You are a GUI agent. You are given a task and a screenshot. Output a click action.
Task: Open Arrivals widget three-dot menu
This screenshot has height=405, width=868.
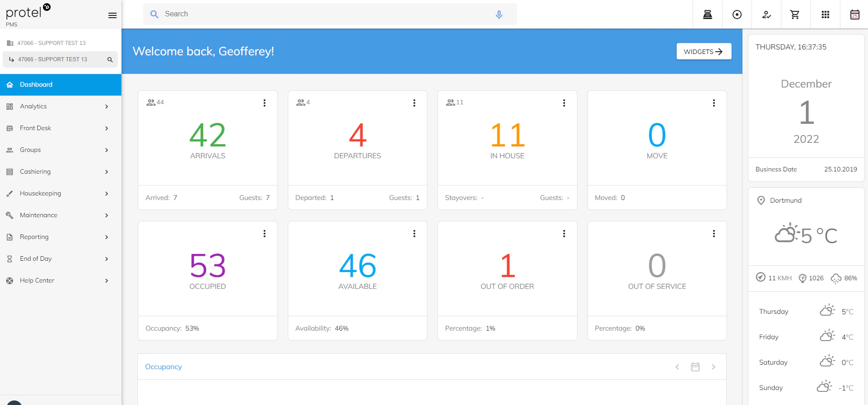pyautogui.click(x=265, y=103)
